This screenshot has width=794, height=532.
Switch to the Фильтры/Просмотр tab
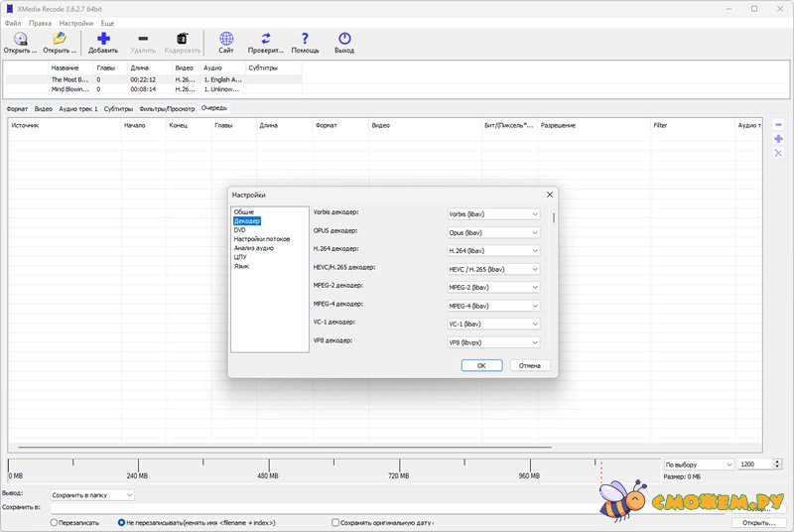[167, 108]
